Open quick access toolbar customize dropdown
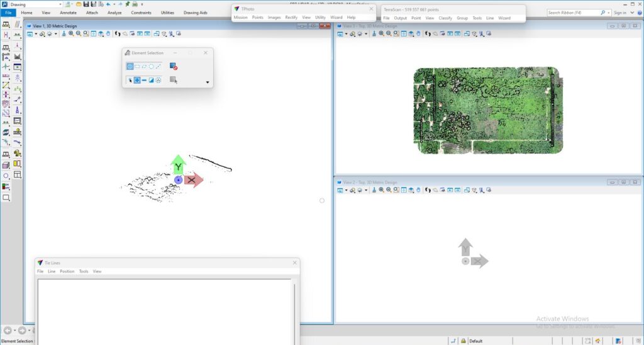This screenshot has height=345, width=644. (142, 4)
